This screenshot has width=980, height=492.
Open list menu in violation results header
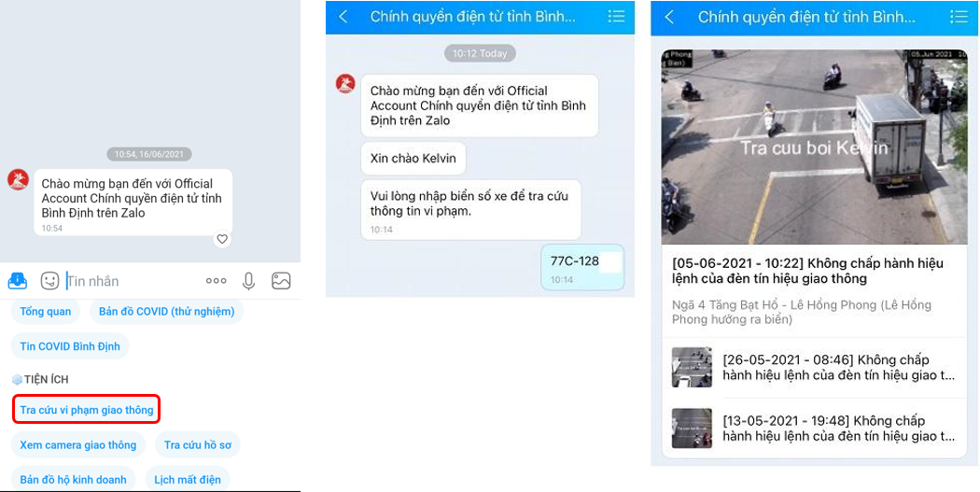pyautogui.click(x=959, y=16)
